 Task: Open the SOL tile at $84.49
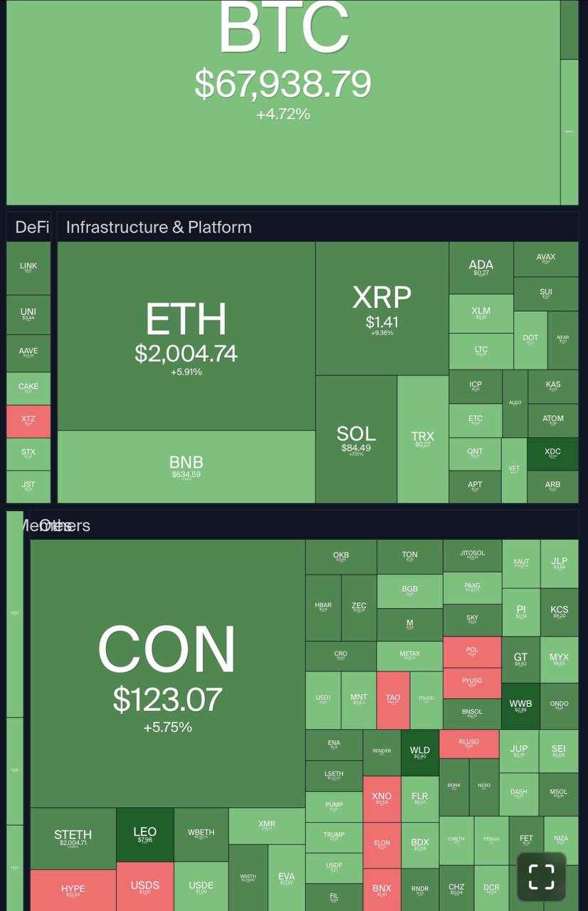[356, 440]
